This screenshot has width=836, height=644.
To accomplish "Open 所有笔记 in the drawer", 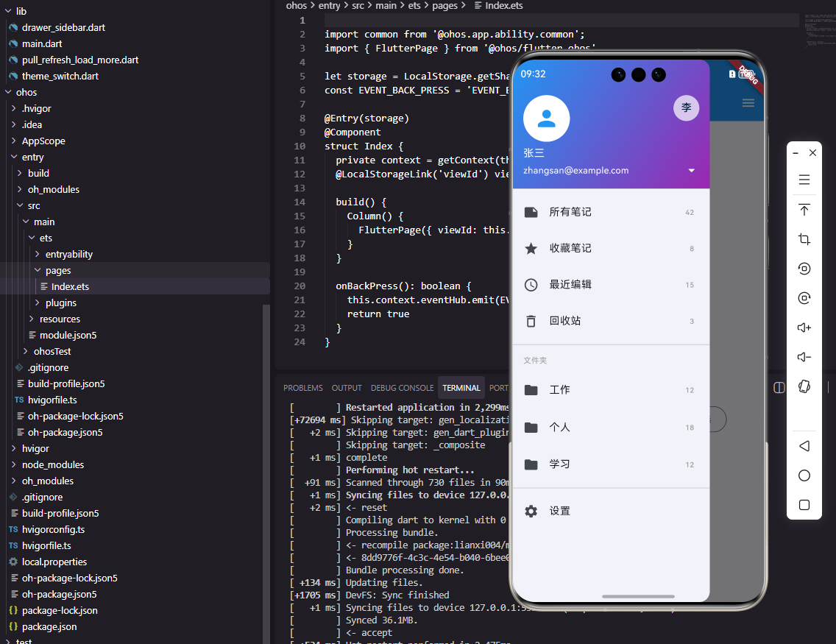I will (611, 212).
